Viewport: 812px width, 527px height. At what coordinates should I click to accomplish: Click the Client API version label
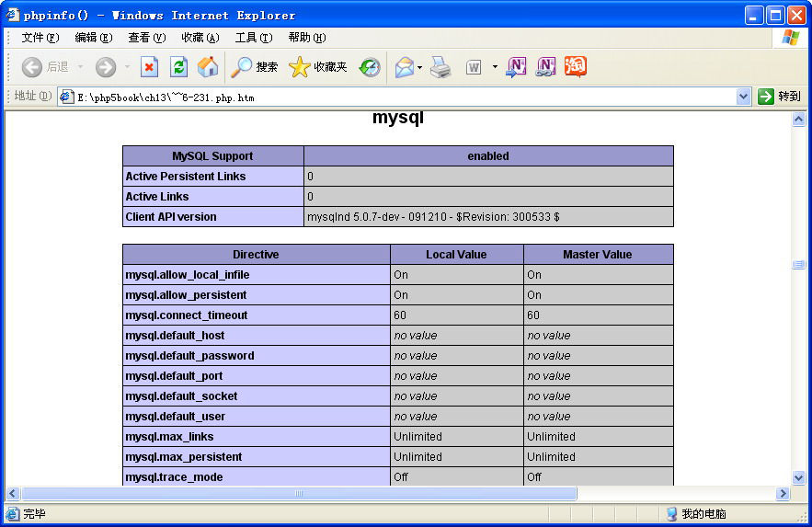click(x=171, y=216)
